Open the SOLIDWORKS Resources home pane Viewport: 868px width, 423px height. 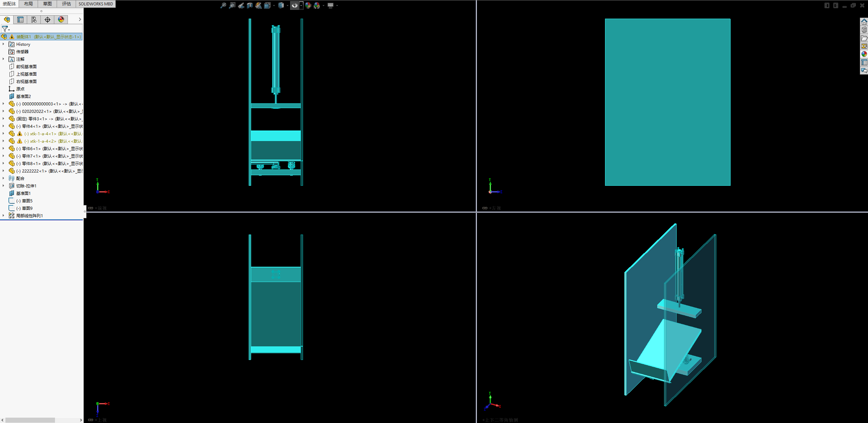coord(864,22)
